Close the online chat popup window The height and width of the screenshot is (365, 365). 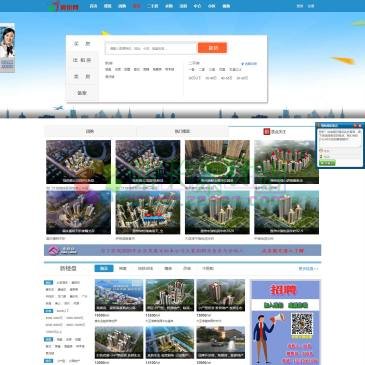coord(360,125)
